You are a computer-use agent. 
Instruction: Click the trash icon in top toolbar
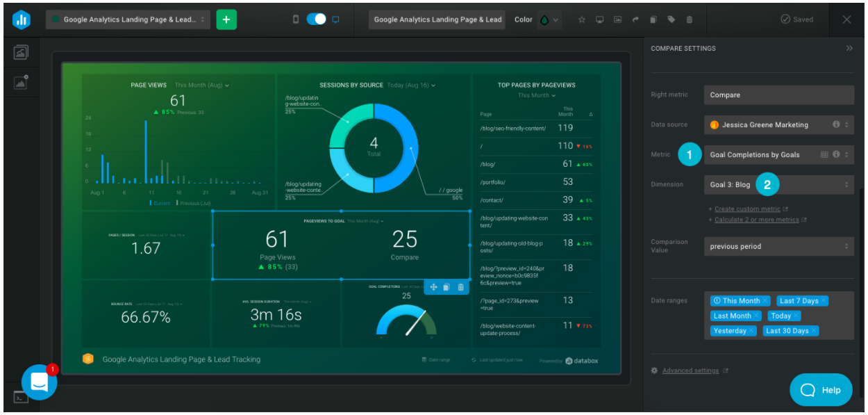689,19
